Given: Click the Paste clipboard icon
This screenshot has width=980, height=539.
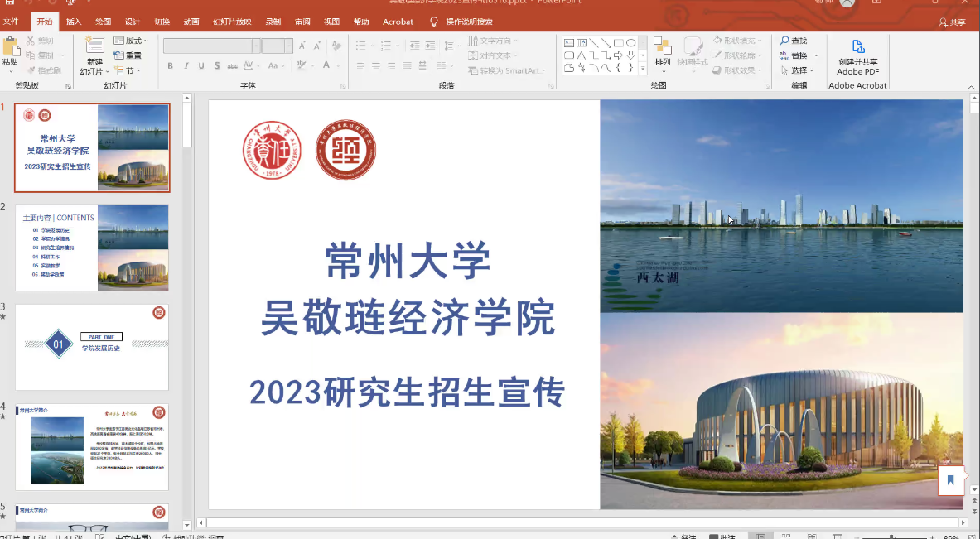Looking at the screenshot, I should pos(10,46).
